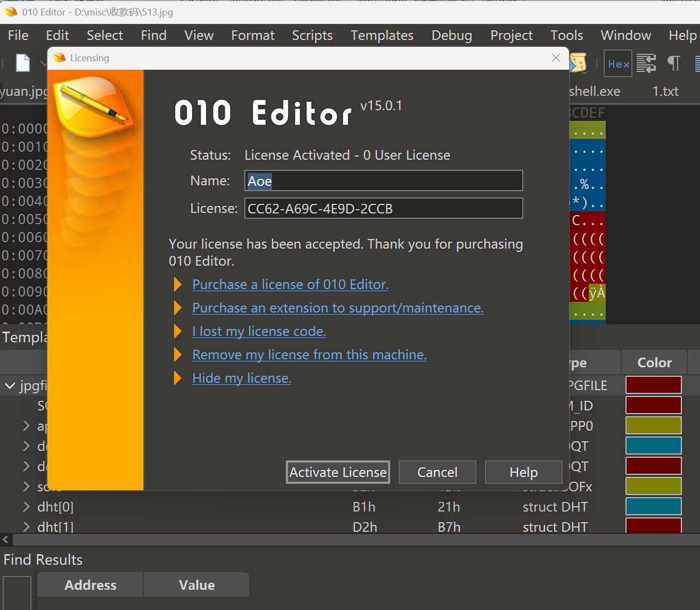Open the Scripts menu
This screenshot has width=700, height=610.
(312, 35)
